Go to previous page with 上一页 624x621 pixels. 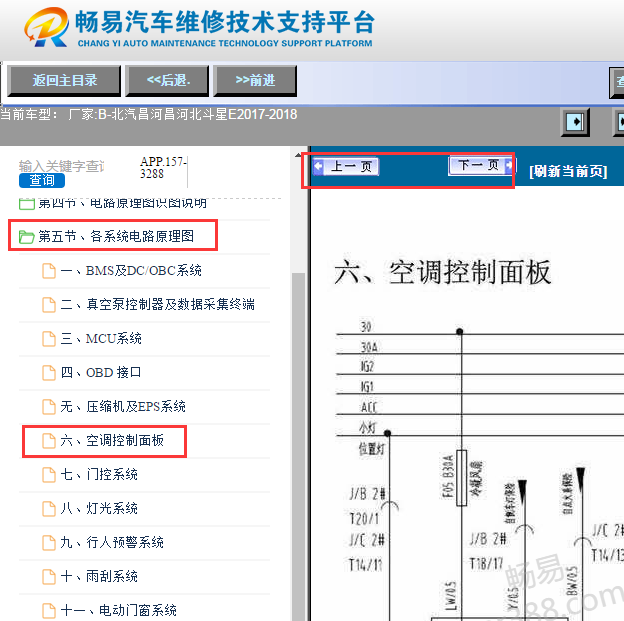point(345,166)
